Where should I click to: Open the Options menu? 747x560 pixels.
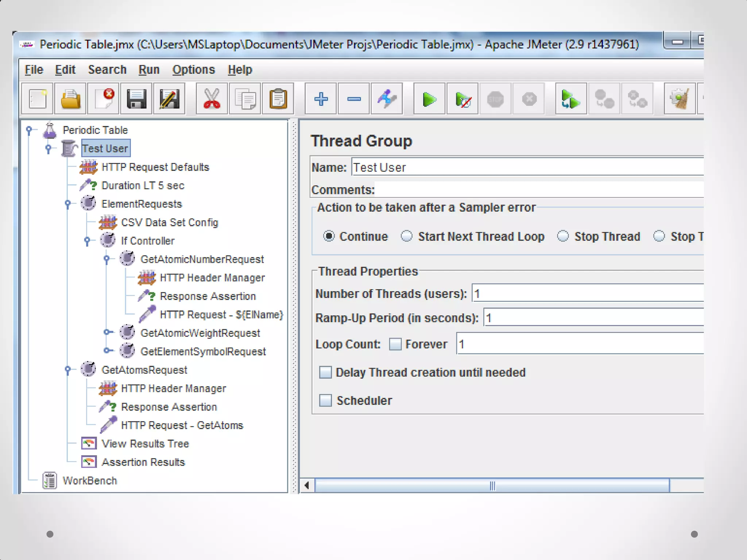click(x=193, y=70)
